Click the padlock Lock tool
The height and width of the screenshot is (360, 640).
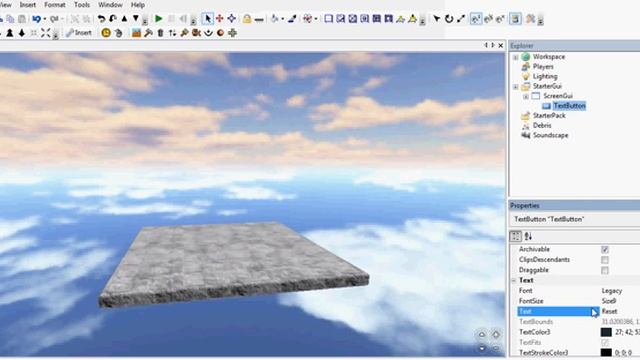pyautogui.click(x=247, y=18)
